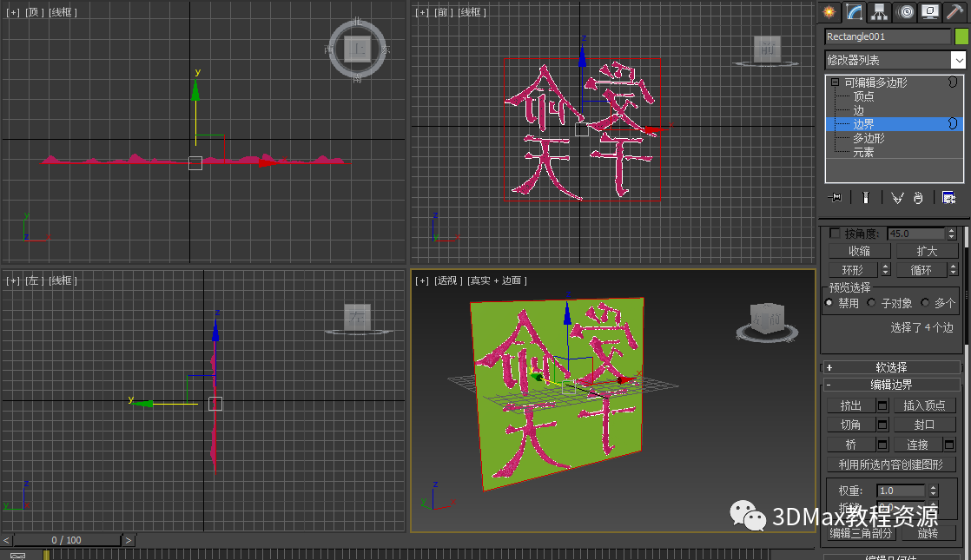This screenshot has width=971, height=560.
Task: Select 元素 sub-object level
Action: tap(863, 152)
